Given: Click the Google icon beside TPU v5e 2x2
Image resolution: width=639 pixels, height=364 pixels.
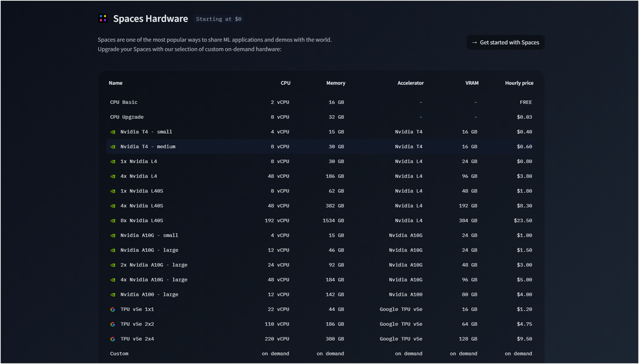Looking at the screenshot, I should [113, 324].
